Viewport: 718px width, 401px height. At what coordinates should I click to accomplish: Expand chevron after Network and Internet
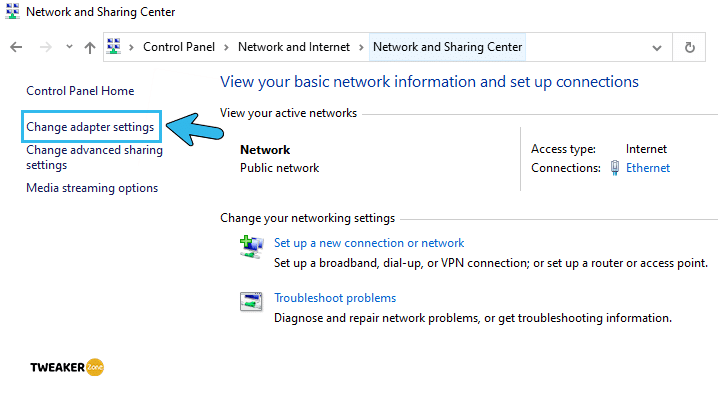coord(361,47)
